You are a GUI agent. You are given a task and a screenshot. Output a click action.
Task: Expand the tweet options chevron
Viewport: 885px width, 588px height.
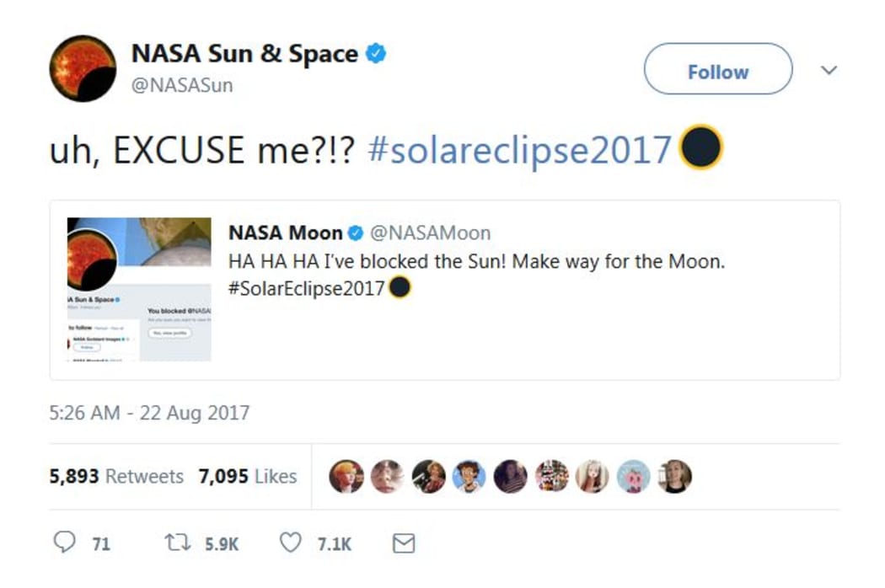click(829, 70)
